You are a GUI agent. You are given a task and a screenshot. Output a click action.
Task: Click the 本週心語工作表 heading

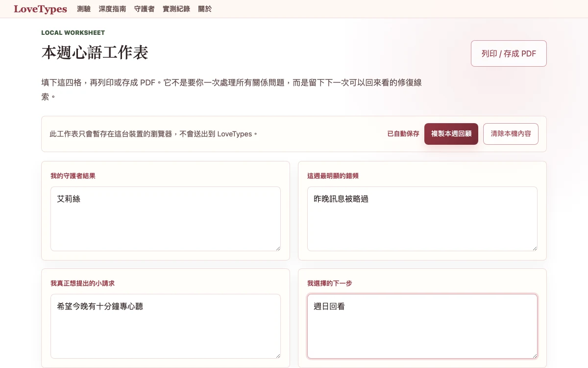click(95, 53)
